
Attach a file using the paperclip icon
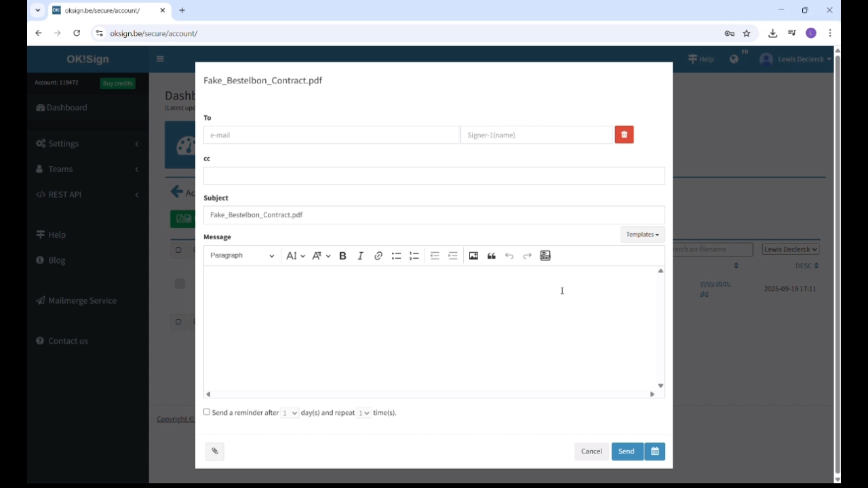[x=214, y=451]
